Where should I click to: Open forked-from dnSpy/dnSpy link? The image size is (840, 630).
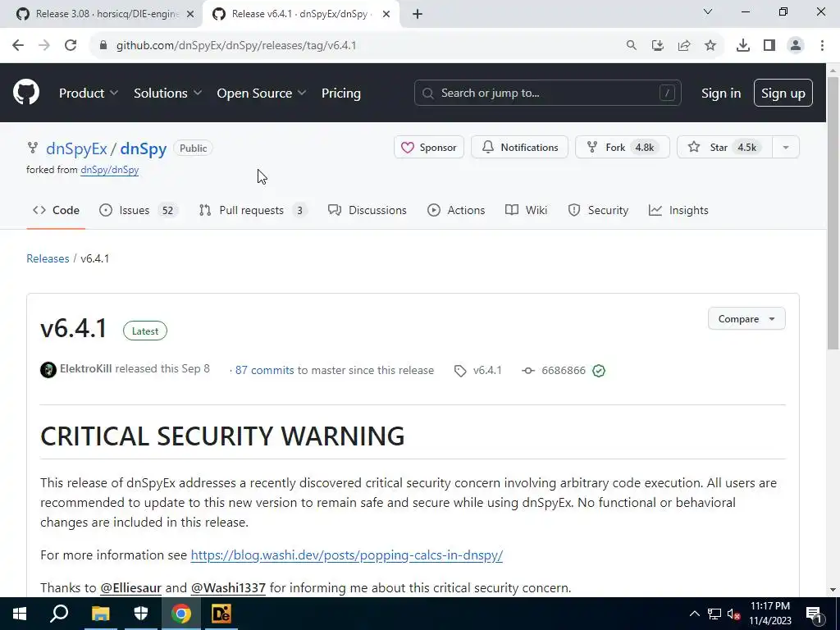(x=110, y=170)
